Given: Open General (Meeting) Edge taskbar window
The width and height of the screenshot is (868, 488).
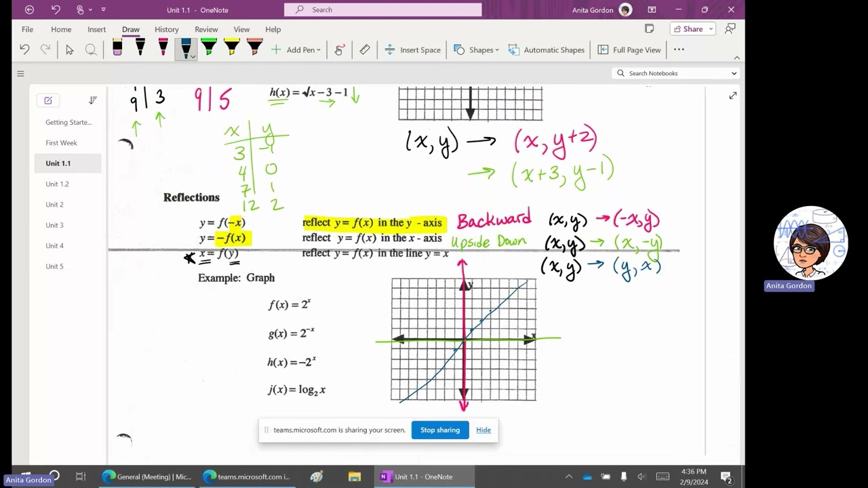Looking at the screenshot, I should pyautogui.click(x=146, y=476).
